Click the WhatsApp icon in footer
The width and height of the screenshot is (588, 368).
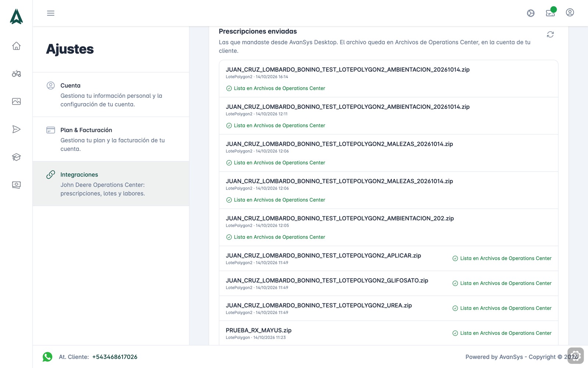[x=47, y=357]
